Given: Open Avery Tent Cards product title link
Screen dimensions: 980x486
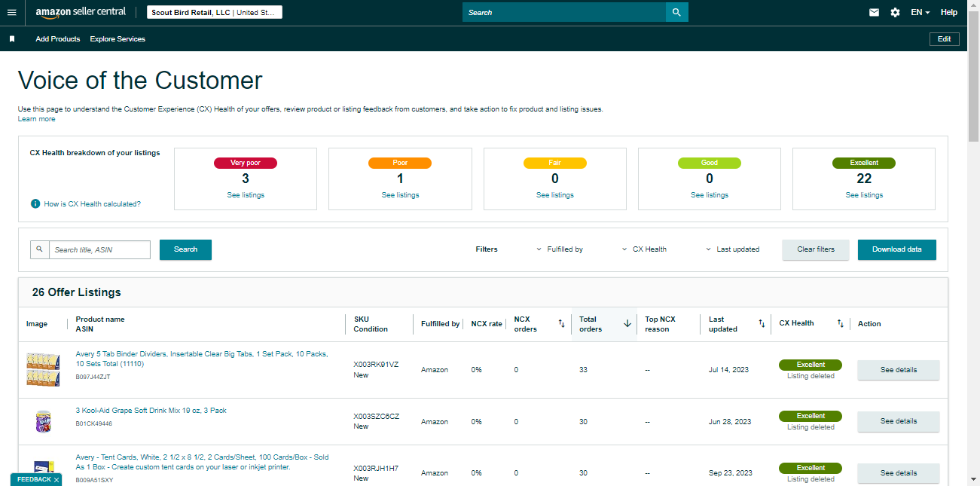Looking at the screenshot, I should [202, 462].
